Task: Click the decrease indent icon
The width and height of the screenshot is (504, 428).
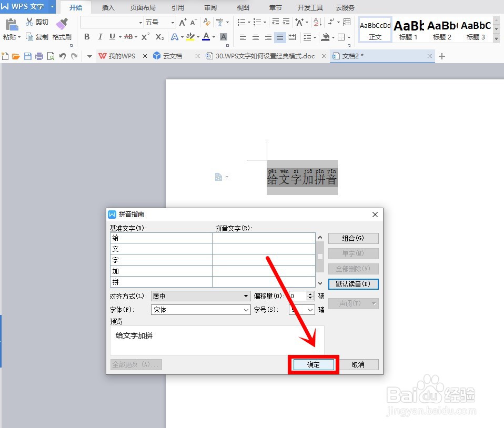Action: pos(276,22)
